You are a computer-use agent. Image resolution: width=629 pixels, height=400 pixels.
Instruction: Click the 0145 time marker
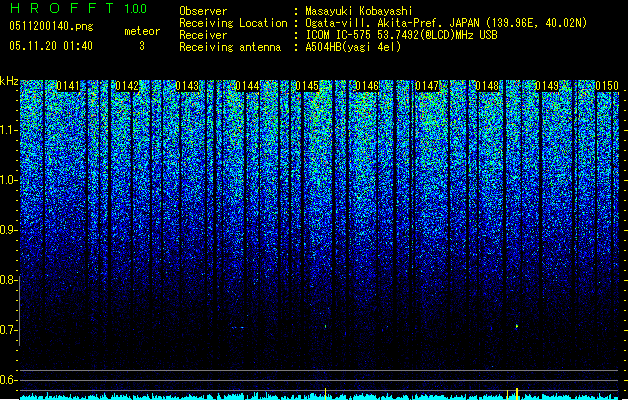pos(307,86)
